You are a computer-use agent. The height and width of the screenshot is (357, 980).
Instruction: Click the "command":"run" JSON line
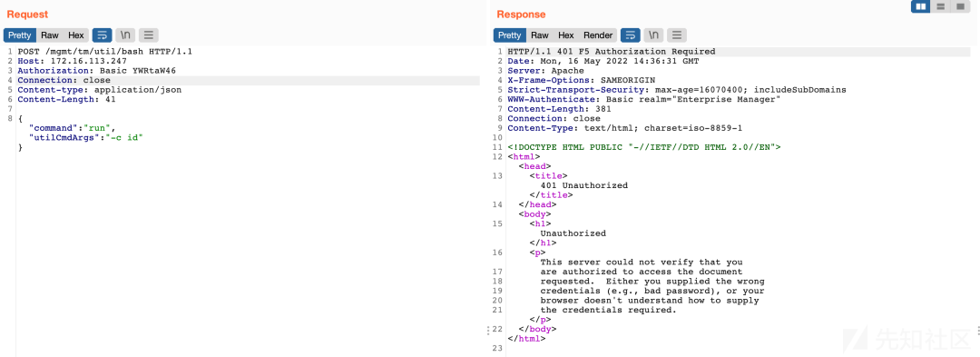point(73,128)
